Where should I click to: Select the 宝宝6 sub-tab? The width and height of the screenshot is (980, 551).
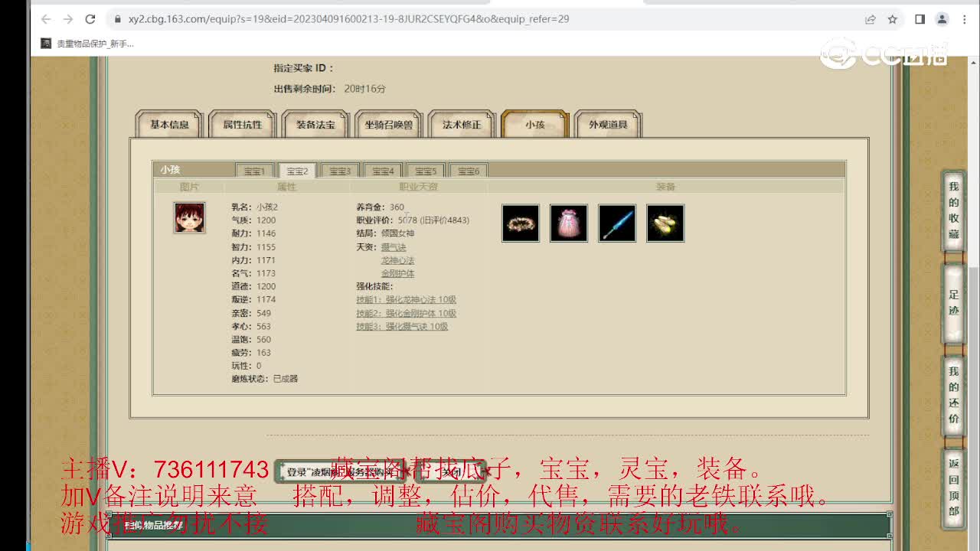pyautogui.click(x=469, y=171)
